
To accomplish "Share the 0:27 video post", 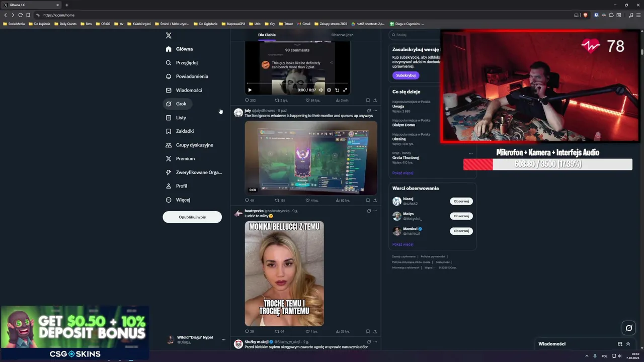I will 375,100.
